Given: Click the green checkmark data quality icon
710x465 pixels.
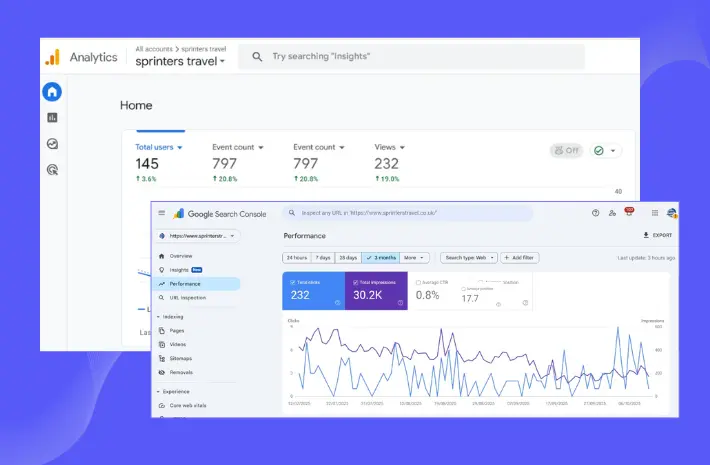Looking at the screenshot, I should (x=599, y=151).
